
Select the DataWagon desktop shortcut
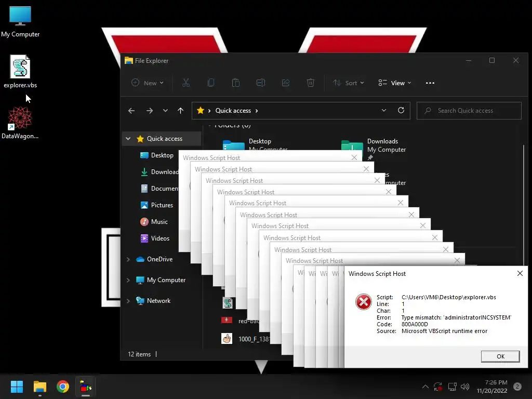point(20,123)
